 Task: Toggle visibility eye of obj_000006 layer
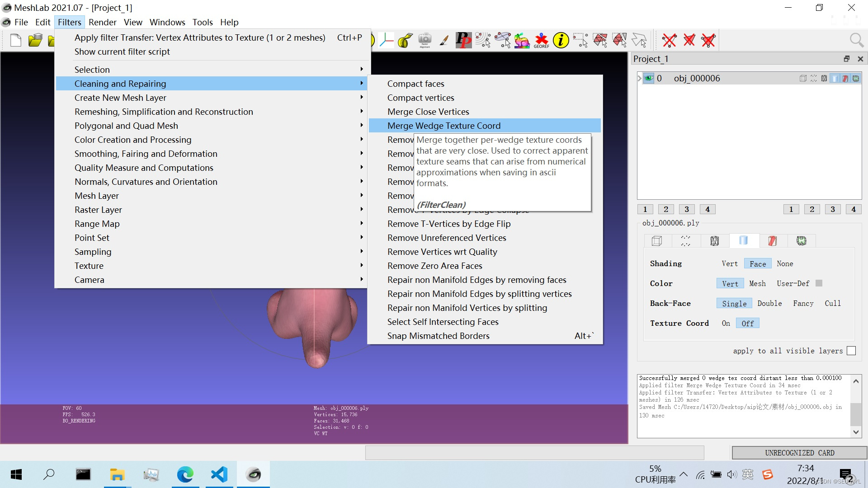pos(649,78)
